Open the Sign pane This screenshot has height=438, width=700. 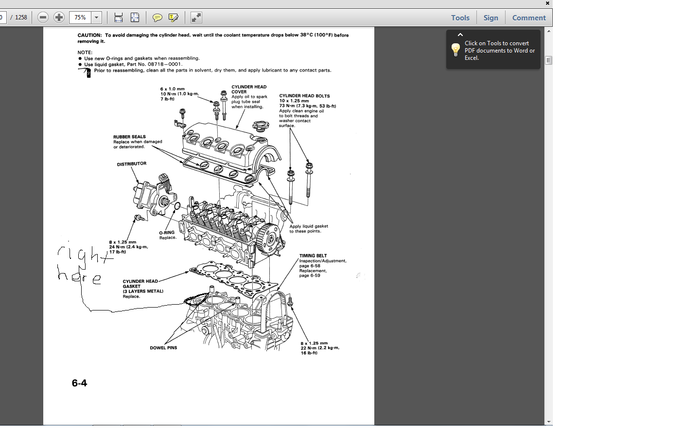pyautogui.click(x=490, y=17)
